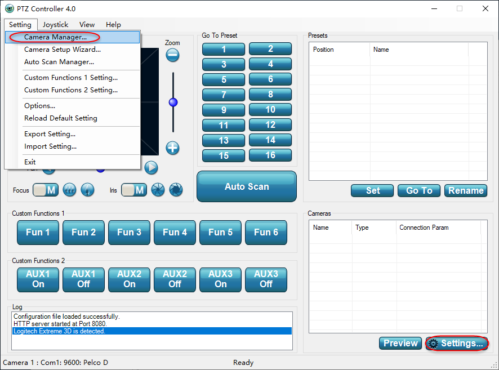
Task: Choose Camera Setup Wizard... menu entry
Action: [73, 49]
